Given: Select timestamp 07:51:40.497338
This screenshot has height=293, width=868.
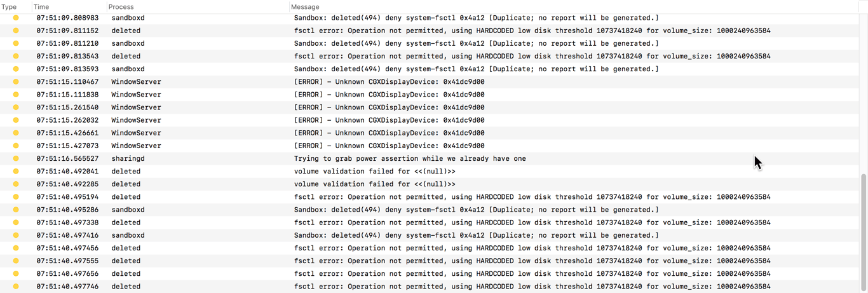Looking at the screenshot, I should click(x=67, y=222).
